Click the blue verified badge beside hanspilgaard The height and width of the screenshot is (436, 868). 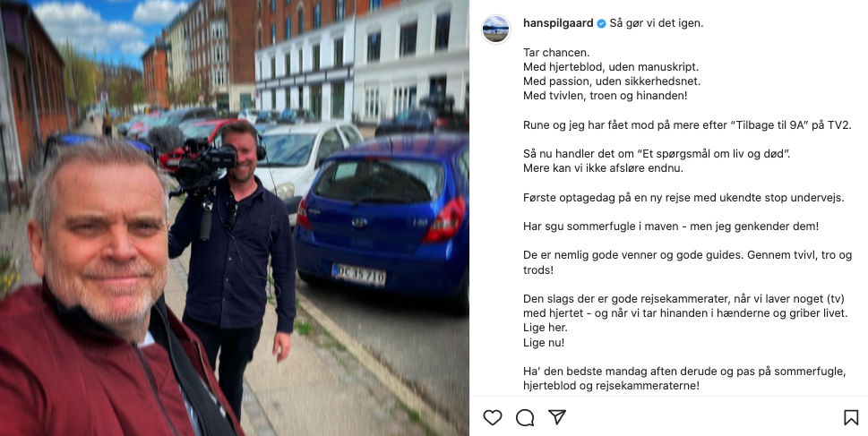[x=601, y=23]
